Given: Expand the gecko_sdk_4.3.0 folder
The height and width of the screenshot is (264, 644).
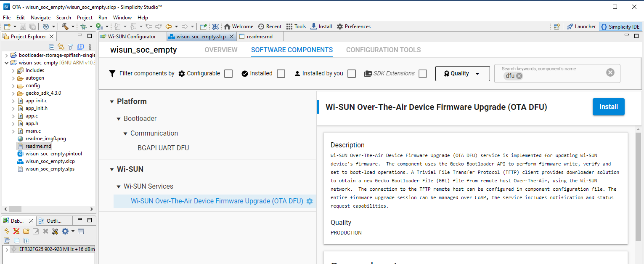Looking at the screenshot, I should point(13,93).
